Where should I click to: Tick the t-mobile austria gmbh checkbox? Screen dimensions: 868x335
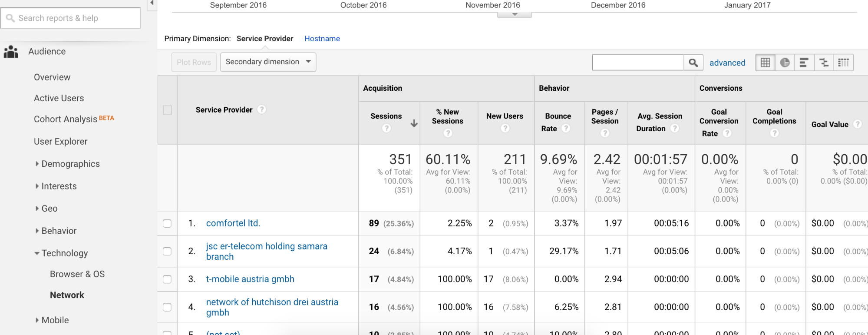click(x=167, y=279)
